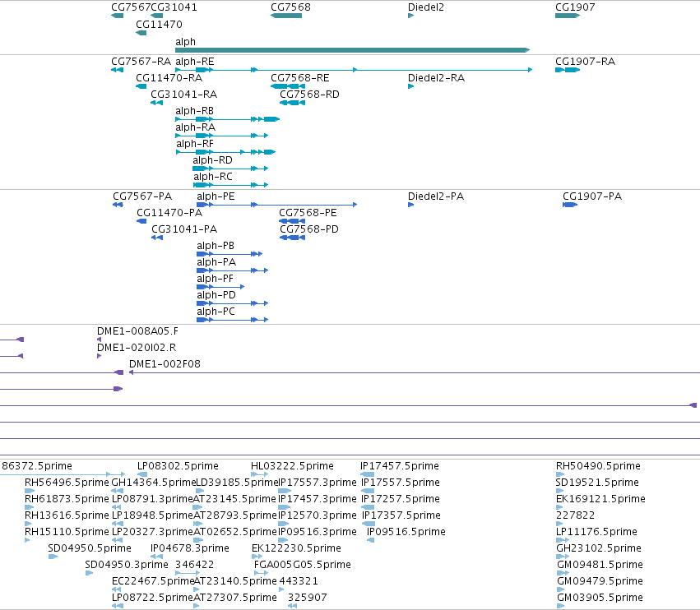Select the alph-RB transcript
Image resolution: width=700 pixels, height=610 pixels.
[227, 119]
